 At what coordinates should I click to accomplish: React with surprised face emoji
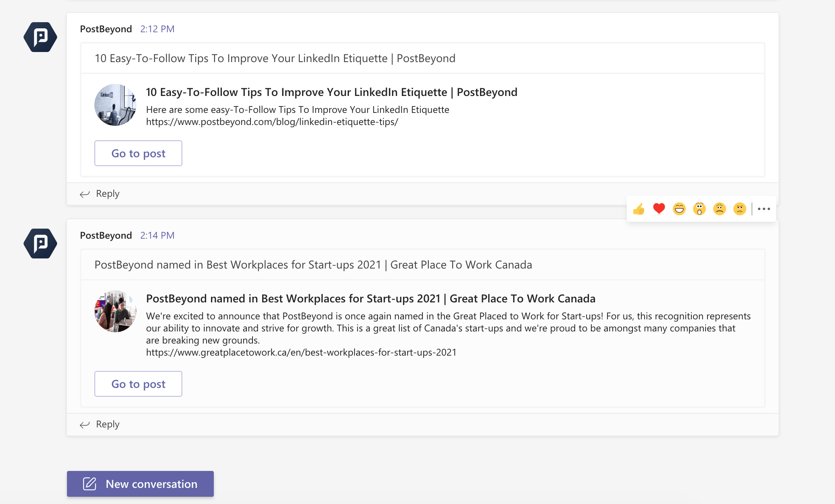(x=699, y=209)
